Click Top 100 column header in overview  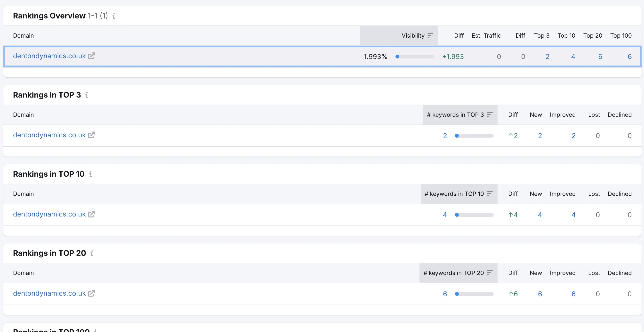(620, 35)
